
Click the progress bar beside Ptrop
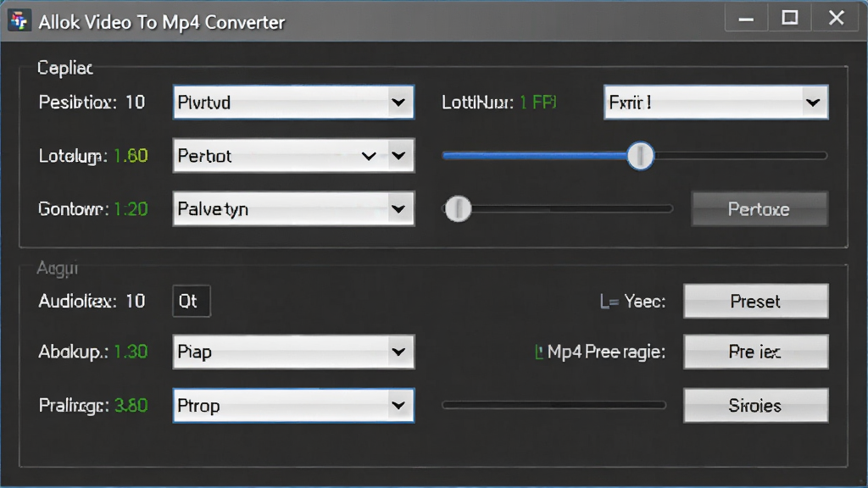[554, 405]
